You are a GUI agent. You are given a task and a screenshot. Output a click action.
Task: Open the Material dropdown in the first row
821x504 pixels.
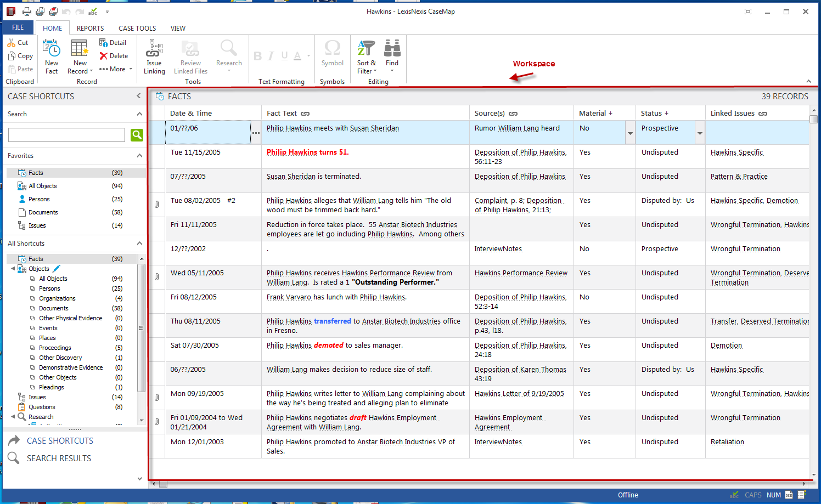coord(630,133)
